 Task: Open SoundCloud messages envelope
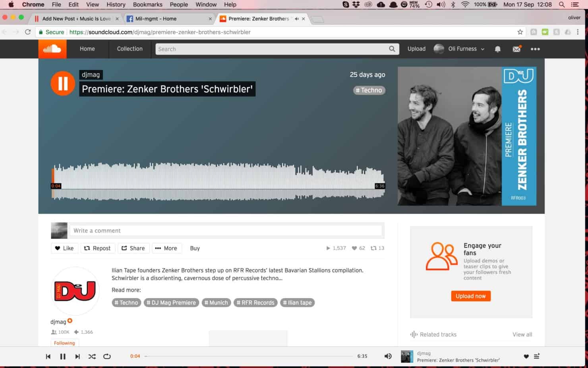[x=516, y=49]
